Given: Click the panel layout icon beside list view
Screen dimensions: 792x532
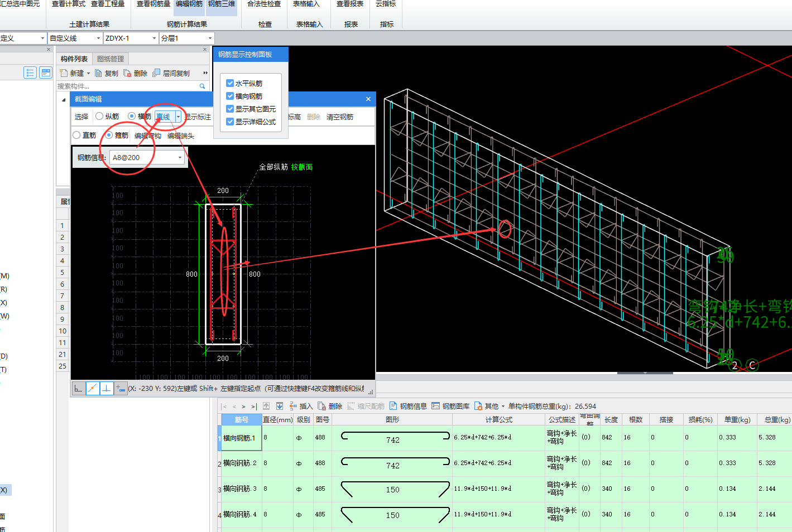Looking at the screenshot, I should (46, 72).
